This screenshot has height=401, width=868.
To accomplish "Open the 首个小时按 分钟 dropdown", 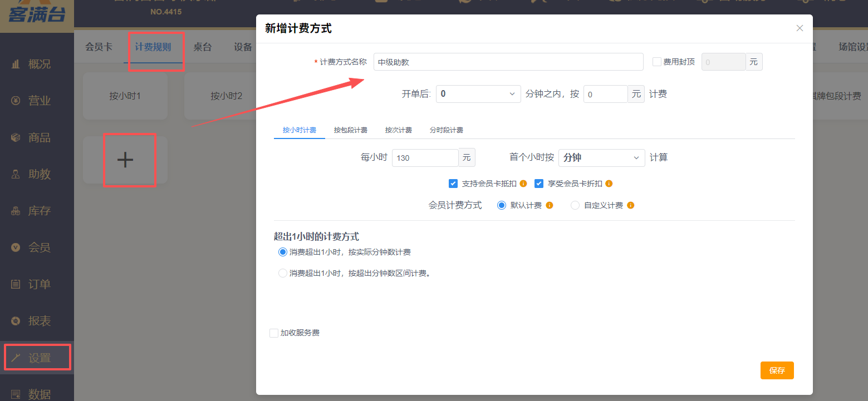I will (601, 158).
